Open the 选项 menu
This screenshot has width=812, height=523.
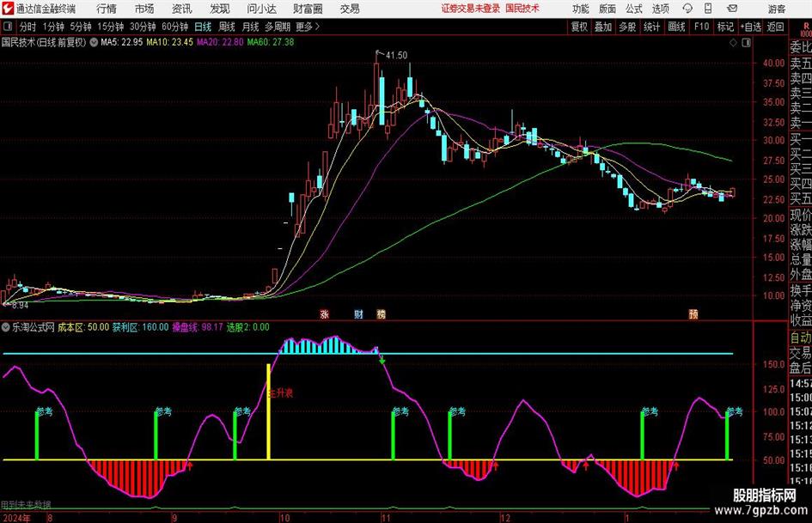[660, 9]
